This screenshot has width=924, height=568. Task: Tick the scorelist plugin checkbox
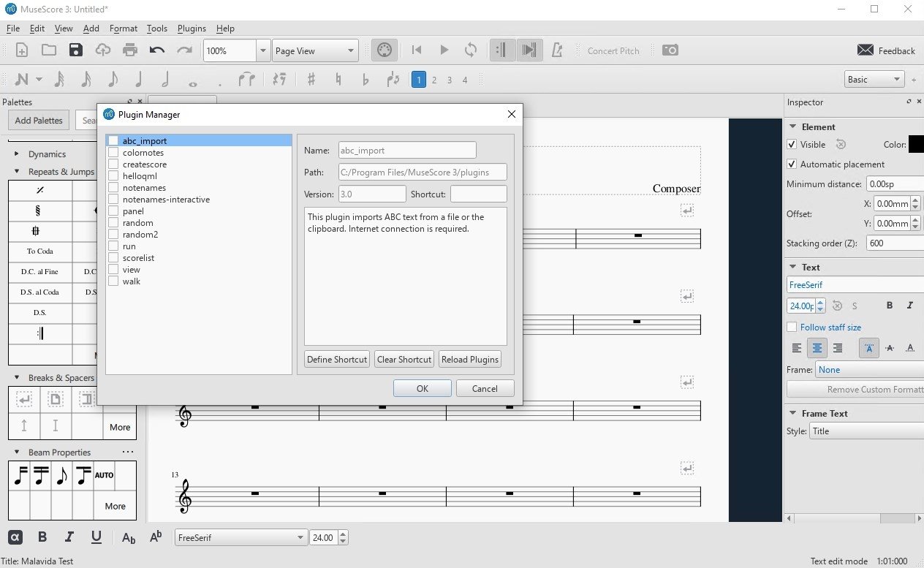(113, 258)
